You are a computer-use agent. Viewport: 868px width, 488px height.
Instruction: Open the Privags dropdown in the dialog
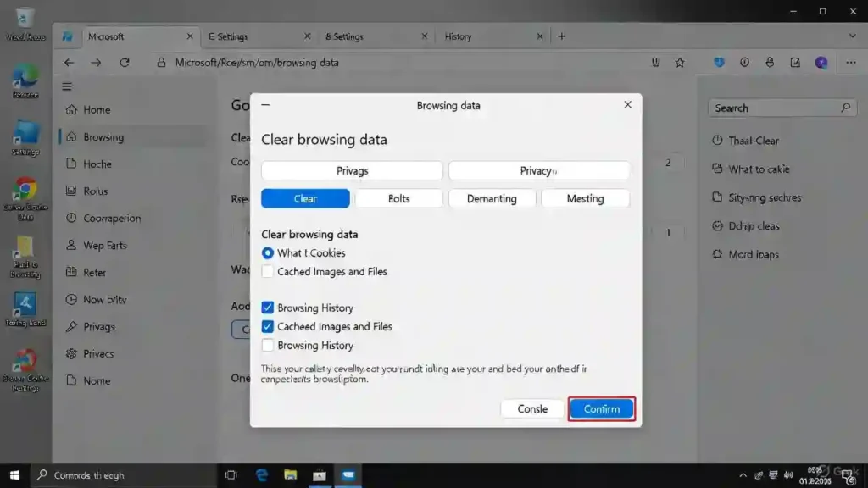click(351, 169)
